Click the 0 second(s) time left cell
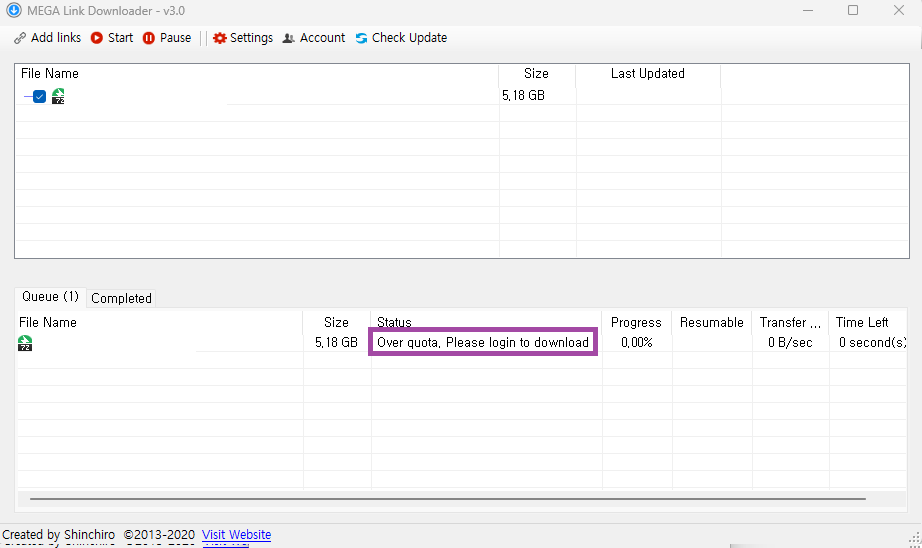922x548 pixels. pyautogui.click(x=872, y=342)
